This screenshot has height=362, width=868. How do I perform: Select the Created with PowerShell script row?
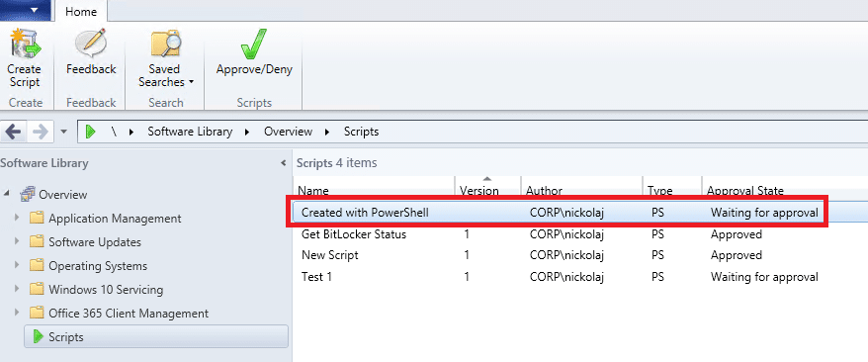pos(580,213)
